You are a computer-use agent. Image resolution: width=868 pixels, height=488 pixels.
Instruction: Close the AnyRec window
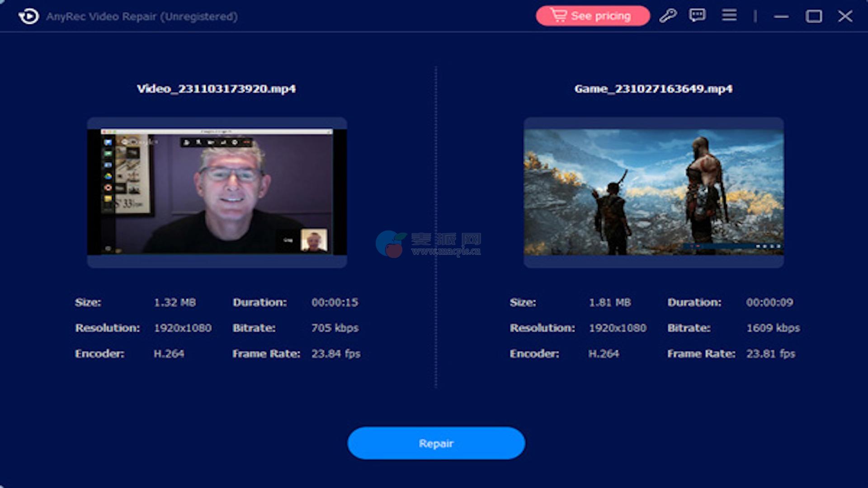click(x=845, y=16)
